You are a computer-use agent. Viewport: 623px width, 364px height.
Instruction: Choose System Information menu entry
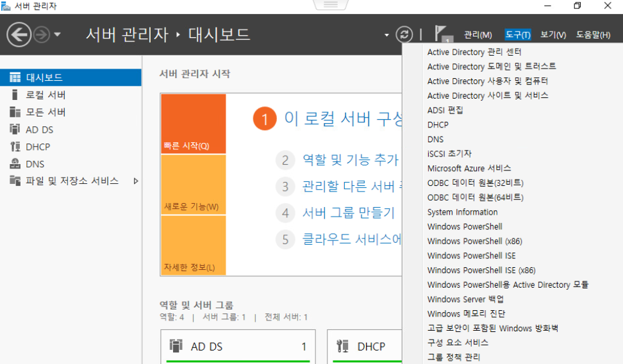pos(463,212)
